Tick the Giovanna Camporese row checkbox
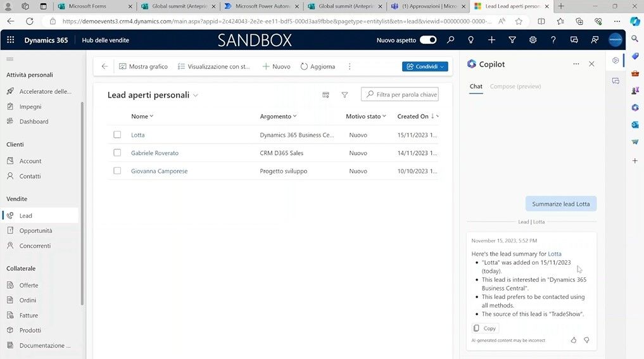This screenshot has height=359, width=644. (x=117, y=171)
